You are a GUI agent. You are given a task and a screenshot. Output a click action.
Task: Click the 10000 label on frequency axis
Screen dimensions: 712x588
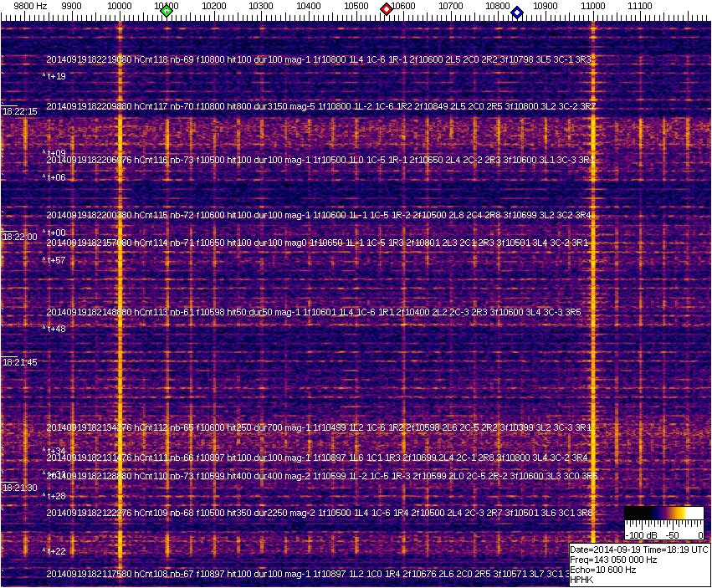[120, 7]
